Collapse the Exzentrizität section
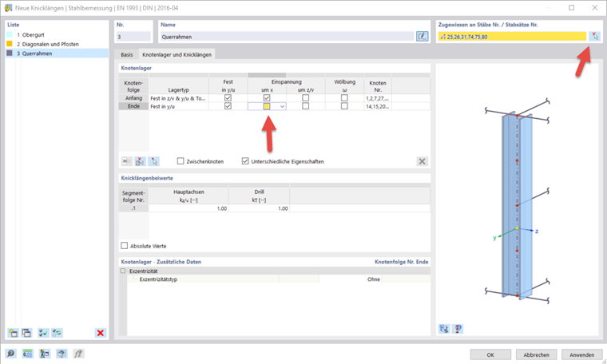Viewport: 607px width, 364px height. [123, 271]
